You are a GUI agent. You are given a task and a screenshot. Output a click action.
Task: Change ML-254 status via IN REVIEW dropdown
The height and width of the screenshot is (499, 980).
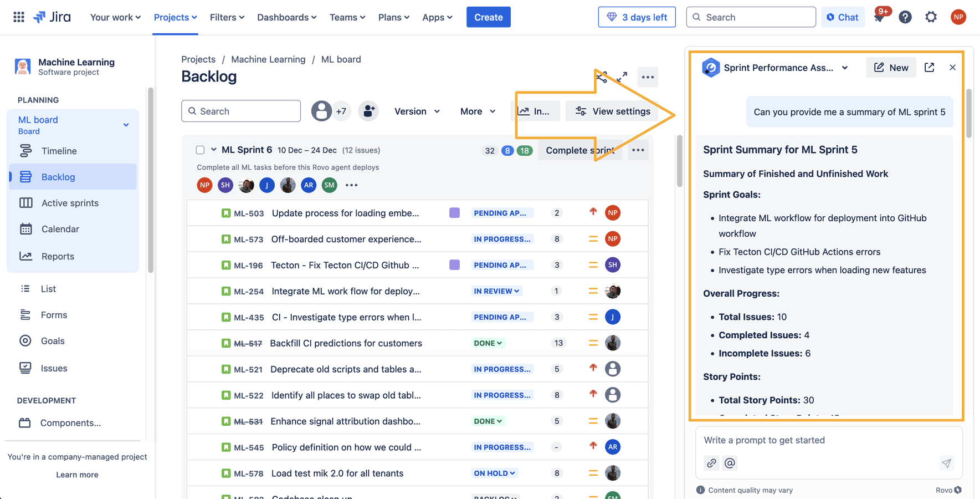tap(496, 291)
